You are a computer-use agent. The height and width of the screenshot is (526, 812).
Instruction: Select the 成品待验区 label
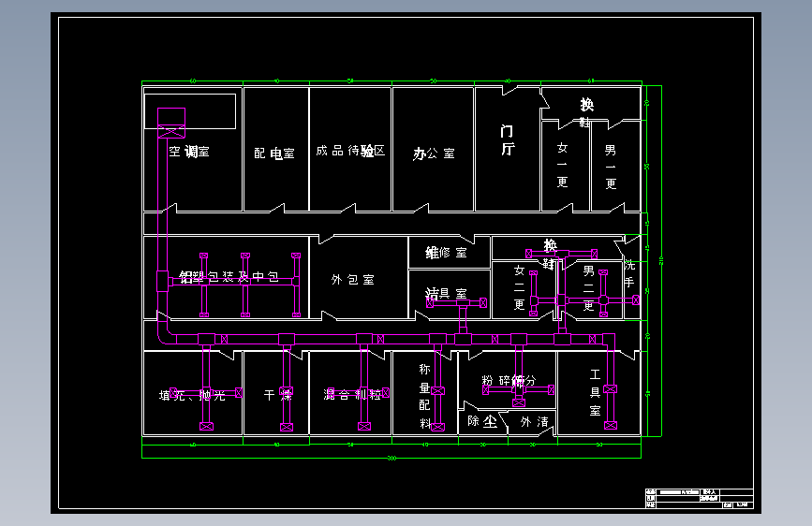point(350,151)
